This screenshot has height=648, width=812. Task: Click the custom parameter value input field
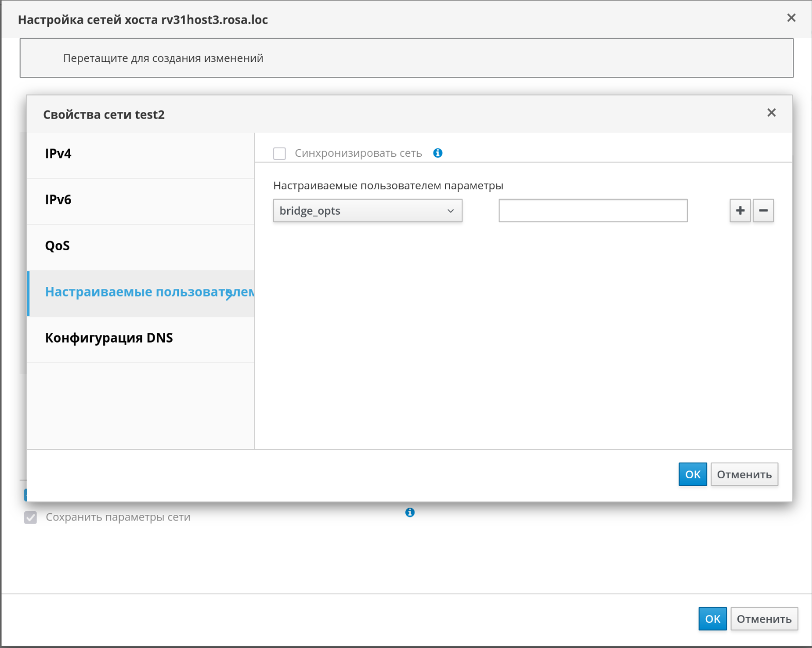click(x=592, y=211)
